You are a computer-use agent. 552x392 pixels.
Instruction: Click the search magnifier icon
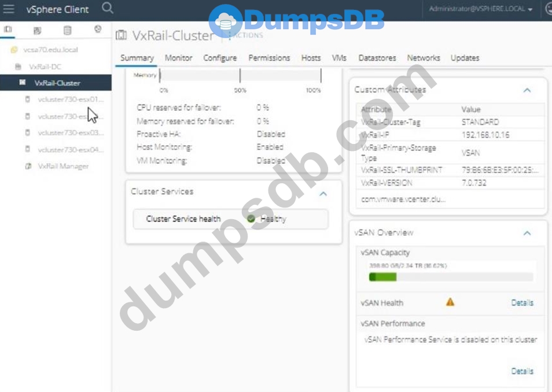(x=108, y=9)
